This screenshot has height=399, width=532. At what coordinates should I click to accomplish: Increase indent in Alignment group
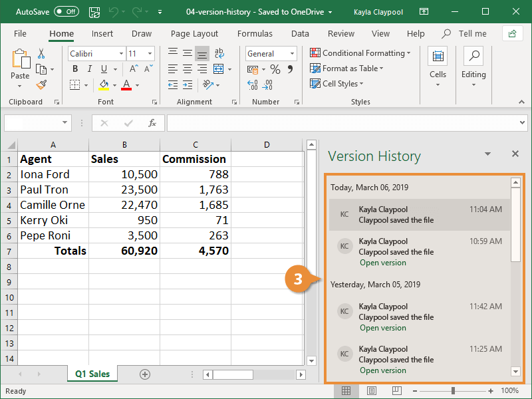pos(188,85)
